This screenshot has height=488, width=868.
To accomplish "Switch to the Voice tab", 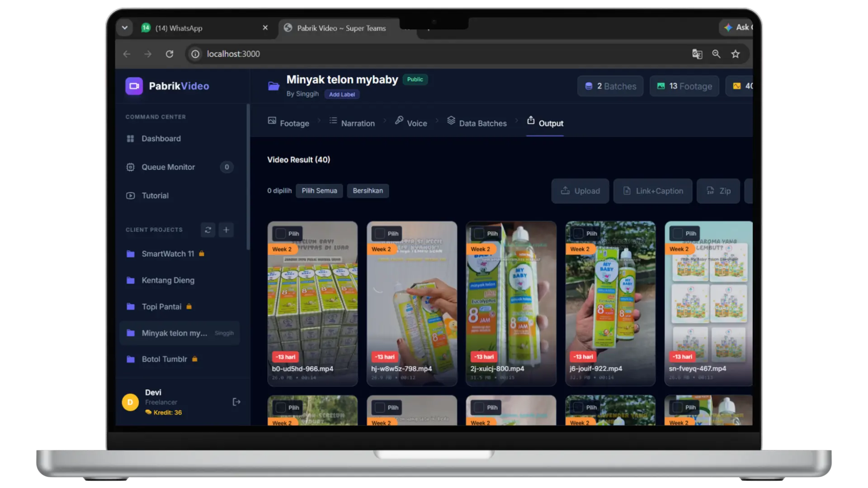I will (x=411, y=123).
